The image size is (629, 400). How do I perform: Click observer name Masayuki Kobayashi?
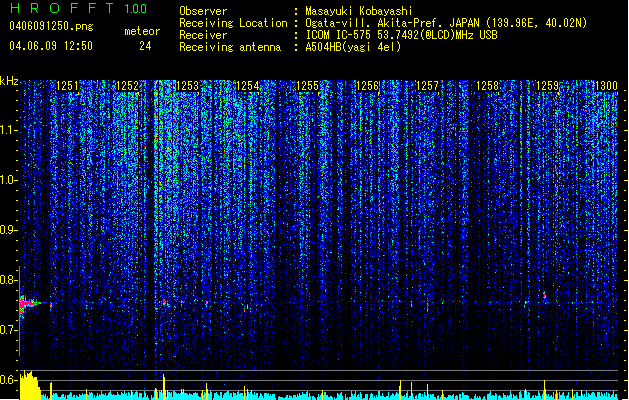tap(359, 11)
